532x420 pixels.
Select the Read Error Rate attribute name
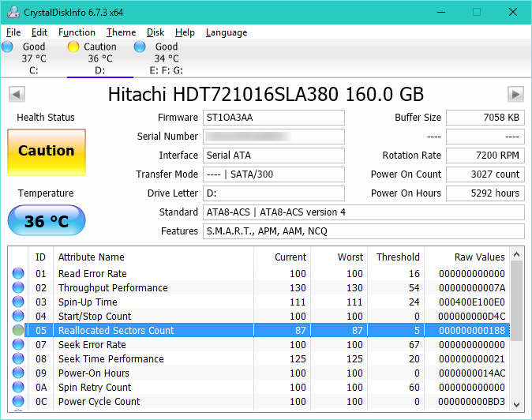click(92, 273)
